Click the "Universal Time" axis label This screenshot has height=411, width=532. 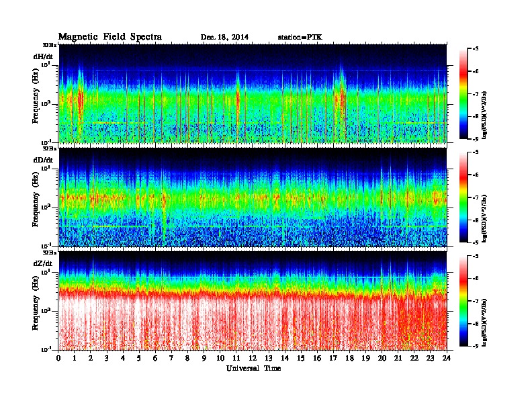coord(253,368)
